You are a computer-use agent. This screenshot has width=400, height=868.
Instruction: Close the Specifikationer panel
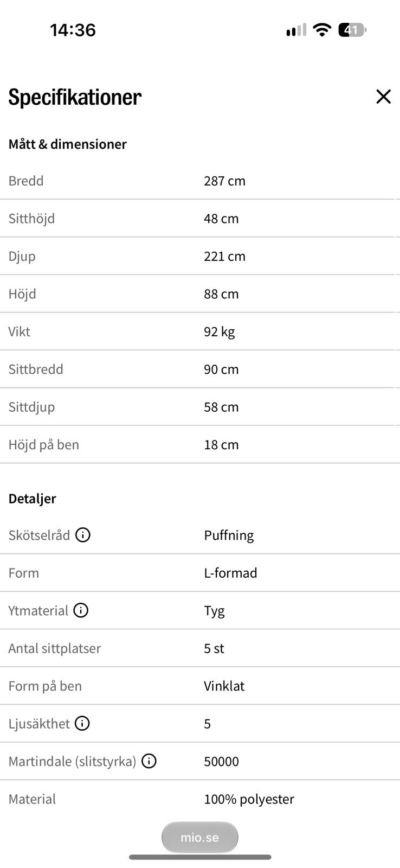tap(383, 97)
